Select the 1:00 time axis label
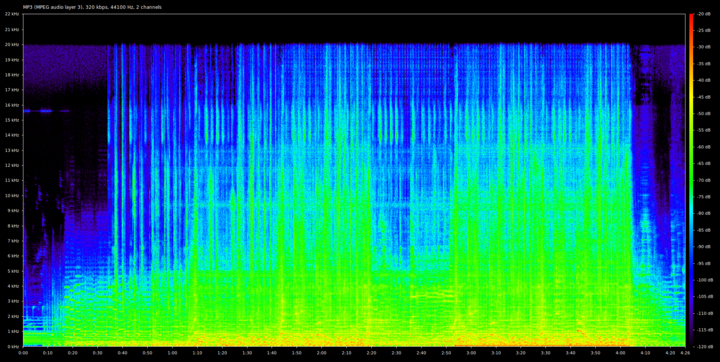 pyautogui.click(x=172, y=353)
